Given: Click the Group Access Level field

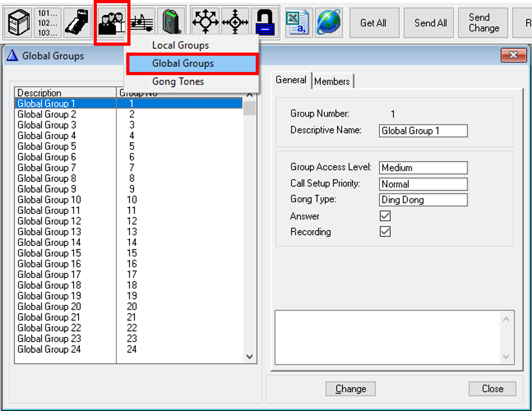Looking at the screenshot, I should tap(423, 168).
